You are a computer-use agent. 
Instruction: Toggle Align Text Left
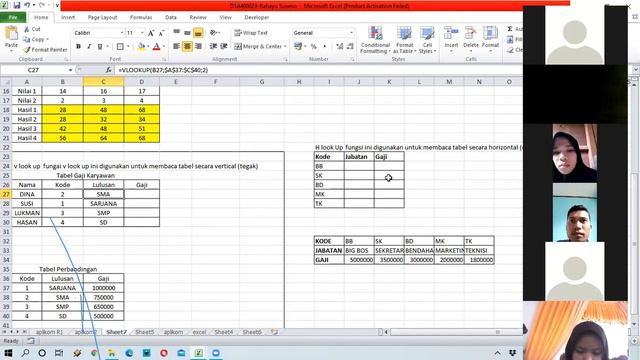click(176, 47)
